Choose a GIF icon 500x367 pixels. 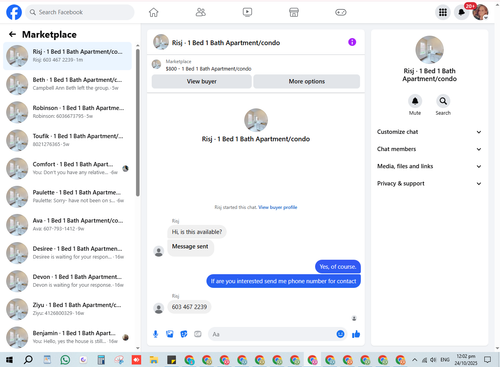pos(198,334)
